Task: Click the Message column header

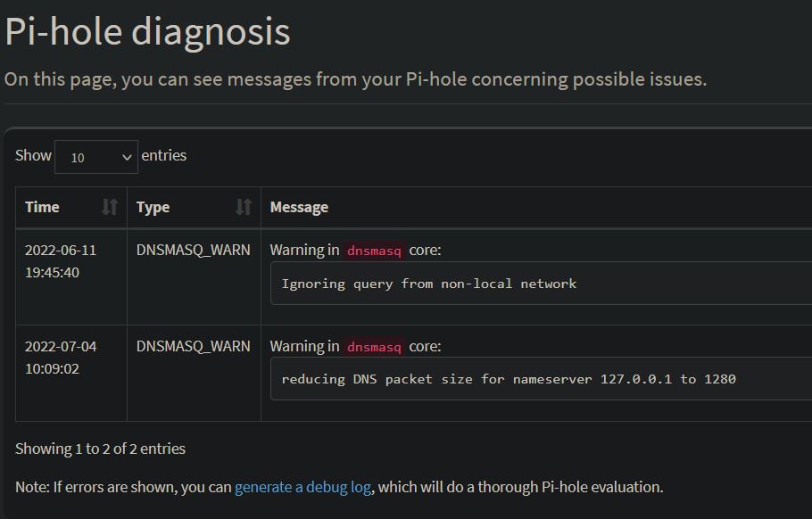Action: 299,207
